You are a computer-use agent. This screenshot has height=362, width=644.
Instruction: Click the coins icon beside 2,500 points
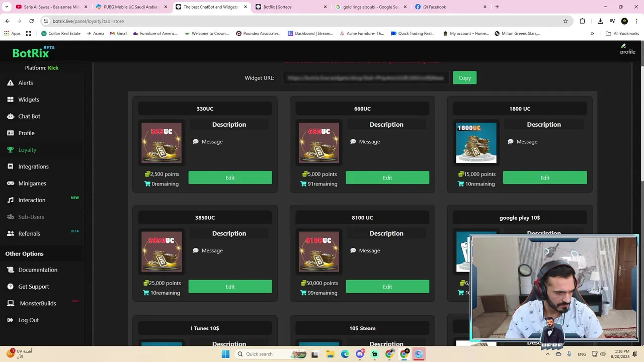(x=147, y=174)
